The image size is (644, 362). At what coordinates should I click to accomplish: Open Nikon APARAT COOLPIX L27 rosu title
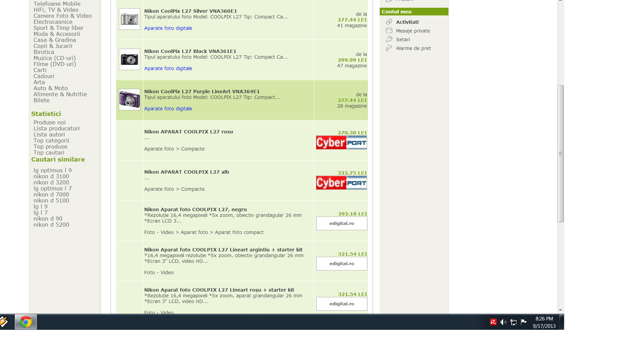(x=189, y=132)
